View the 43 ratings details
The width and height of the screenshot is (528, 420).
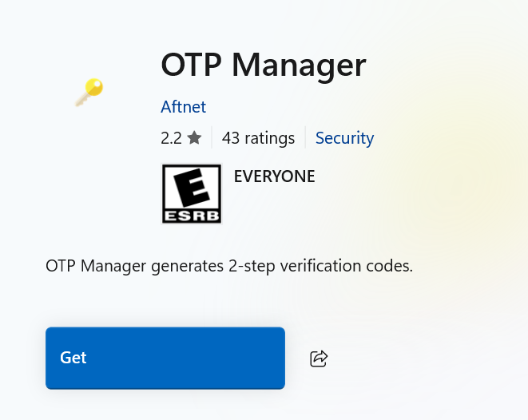tap(258, 138)
